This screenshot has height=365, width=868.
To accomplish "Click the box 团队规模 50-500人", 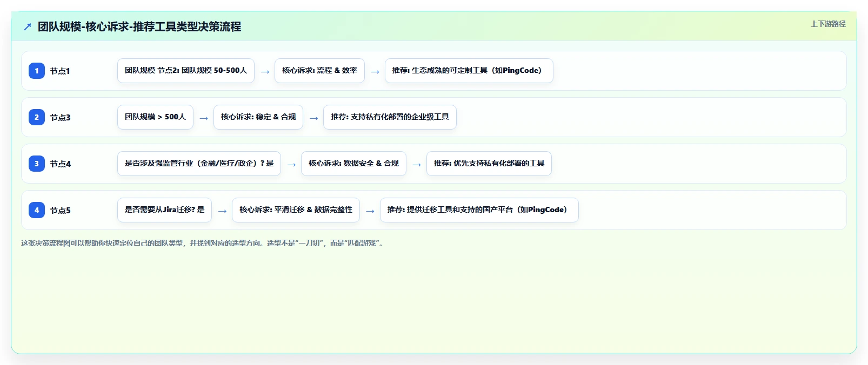I will (186, 71).
